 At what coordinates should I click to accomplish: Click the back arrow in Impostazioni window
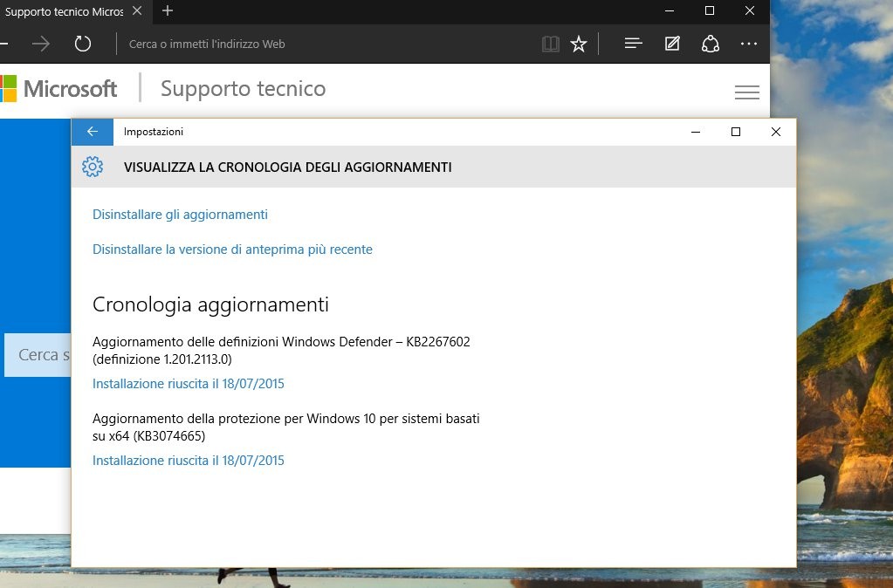92,132
